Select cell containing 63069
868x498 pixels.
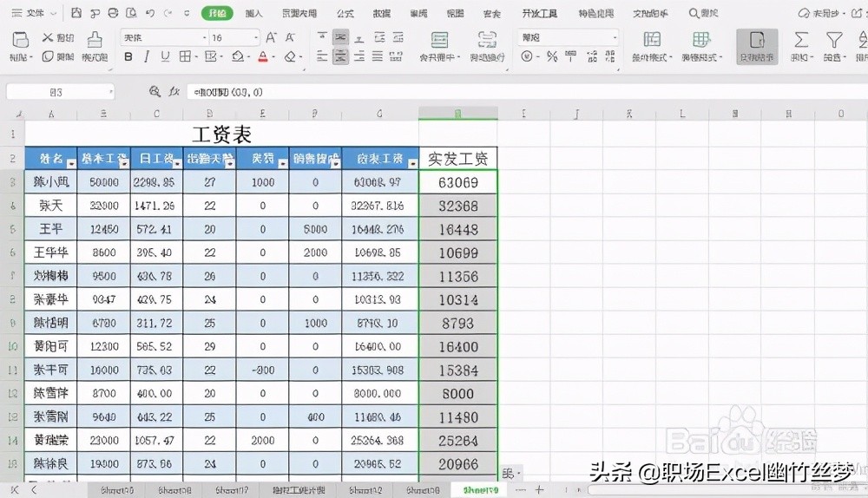pos(457,182)
